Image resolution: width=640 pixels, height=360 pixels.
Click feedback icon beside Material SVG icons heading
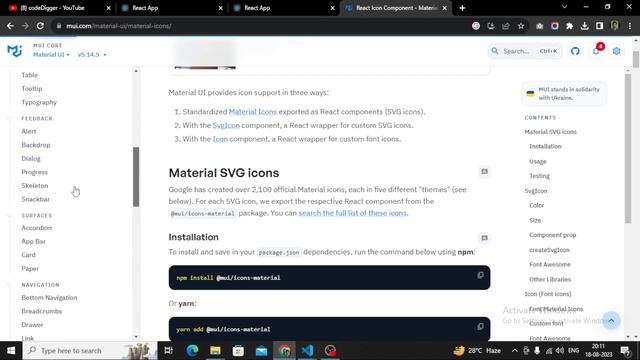click(484, 172)
